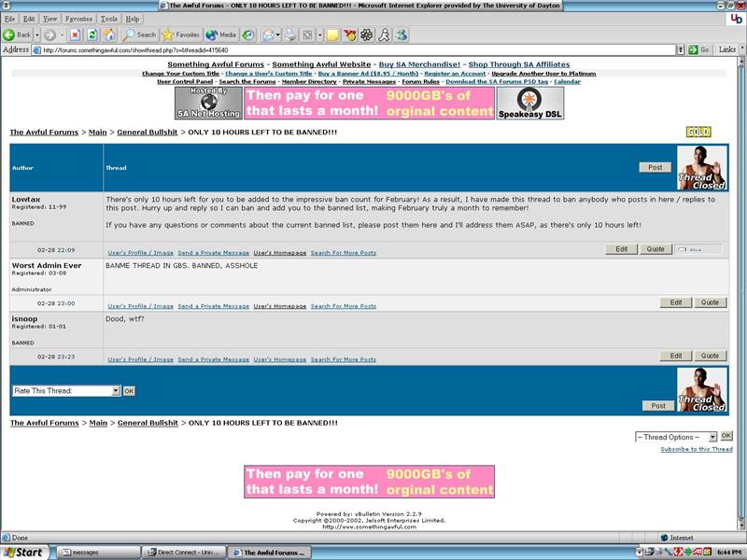Click the vertical page scrollbar
This screenshot has width=747, height=560.
click(741, 293)
